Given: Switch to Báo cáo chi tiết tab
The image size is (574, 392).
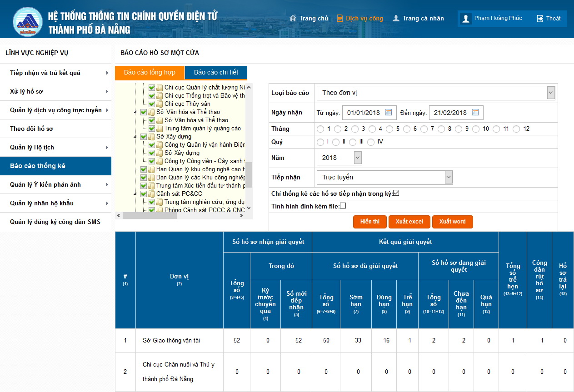Looking at the screenshot, I should [216, 73].
